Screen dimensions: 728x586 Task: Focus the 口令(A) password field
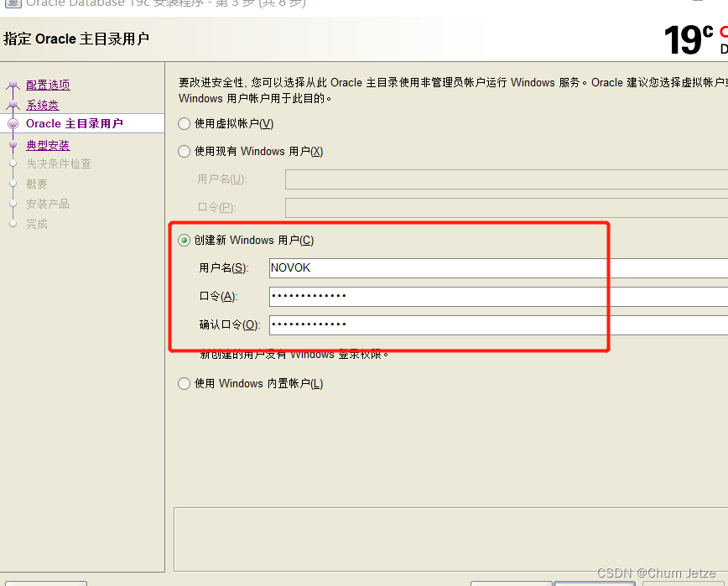(499, 297)
